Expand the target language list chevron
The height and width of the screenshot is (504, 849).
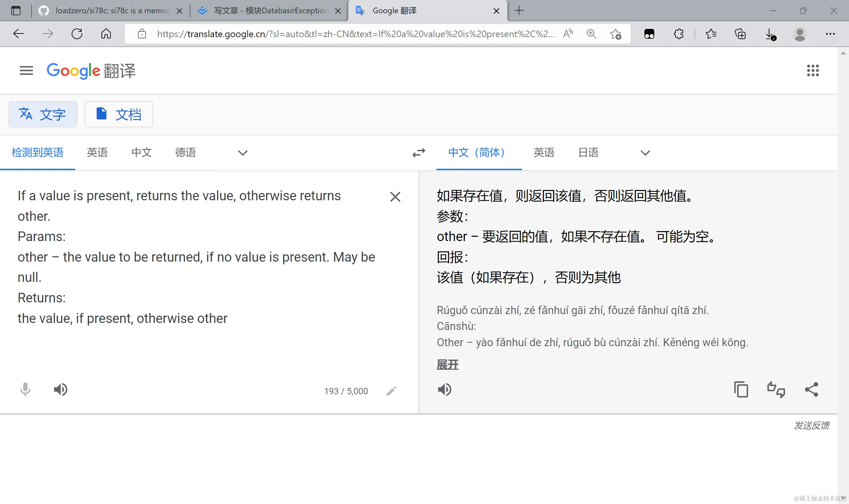pos(645,153)
